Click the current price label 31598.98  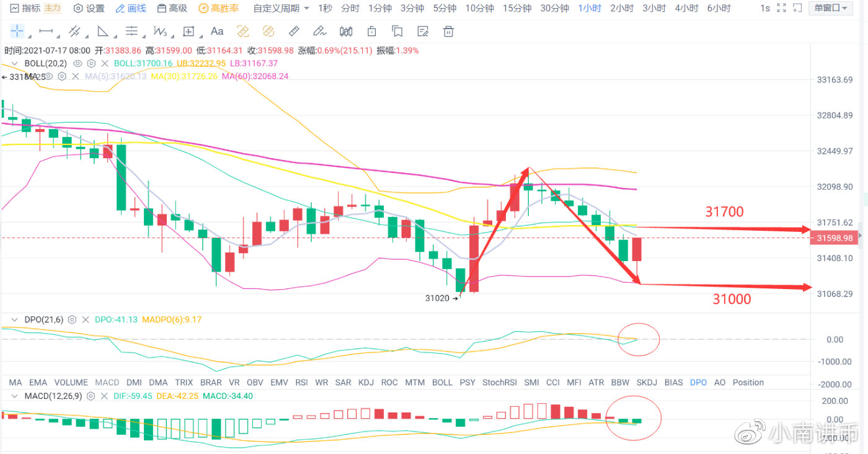click(836, 238)
